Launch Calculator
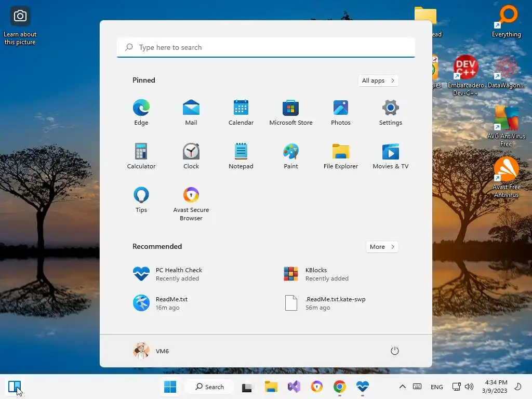532x399 pixels. tap(141, 156)
